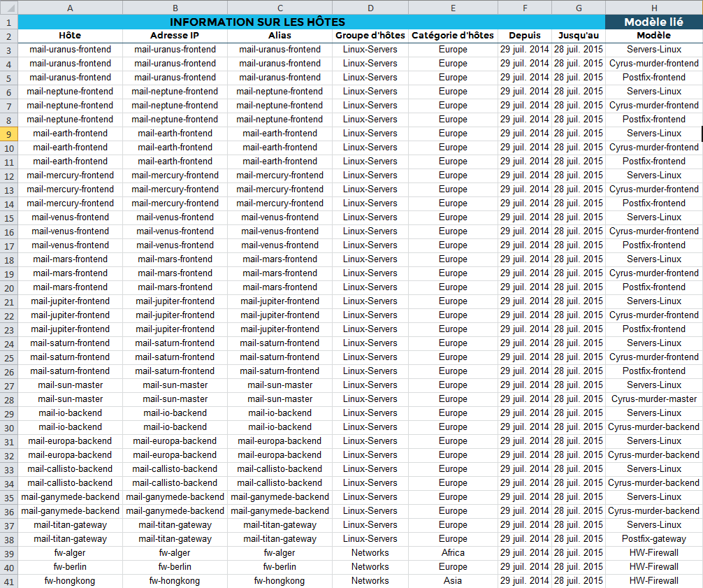Select column A header

70,8
